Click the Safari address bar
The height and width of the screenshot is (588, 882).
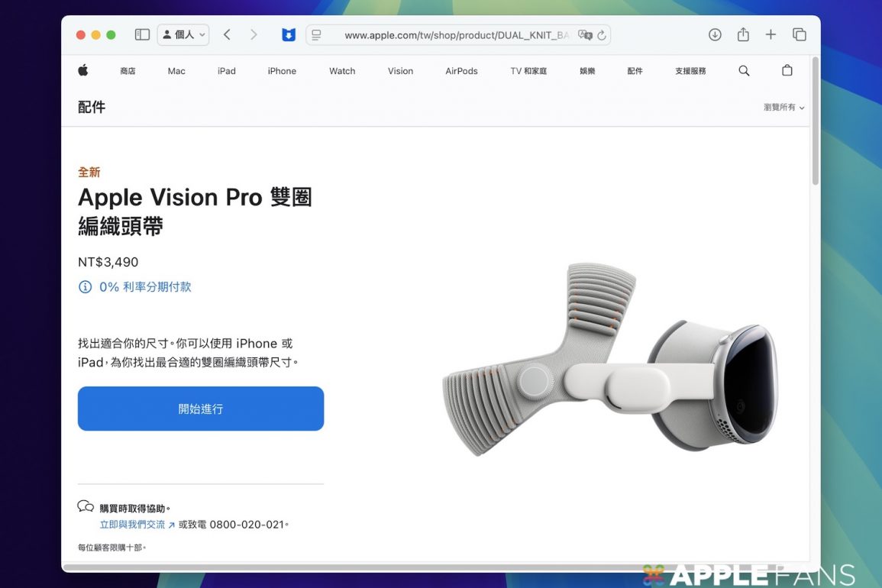point(451,35)
